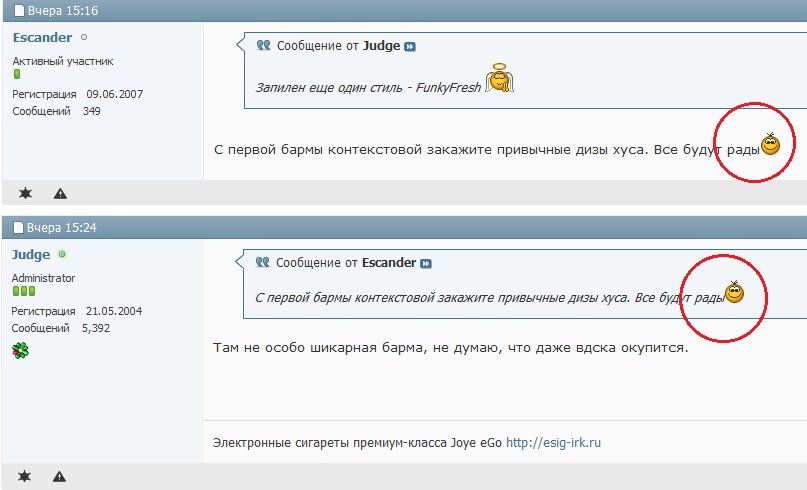Open Escander's user profile link
The width and height of the screenshot is (807, 490).
(x=42, y=38)
